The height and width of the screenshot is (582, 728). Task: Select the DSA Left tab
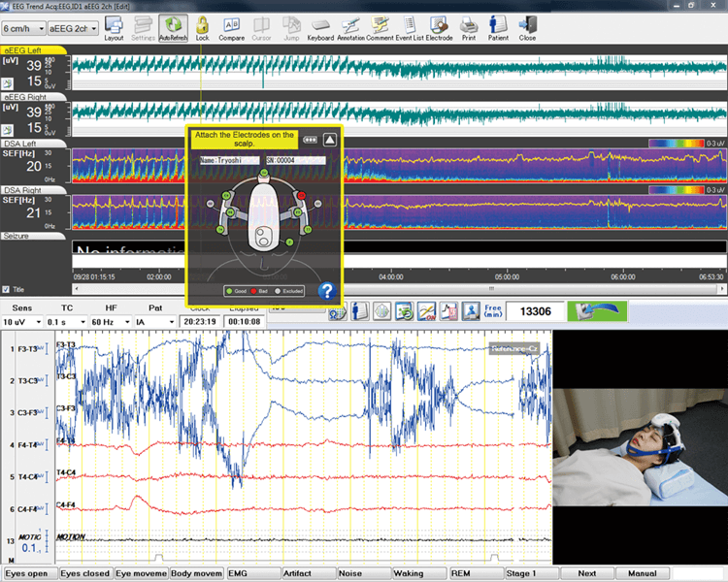click(x=33, y=144)
